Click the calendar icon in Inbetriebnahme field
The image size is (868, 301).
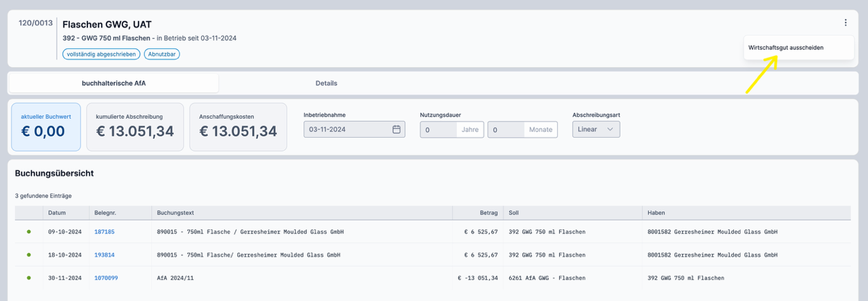click(396, 130)
